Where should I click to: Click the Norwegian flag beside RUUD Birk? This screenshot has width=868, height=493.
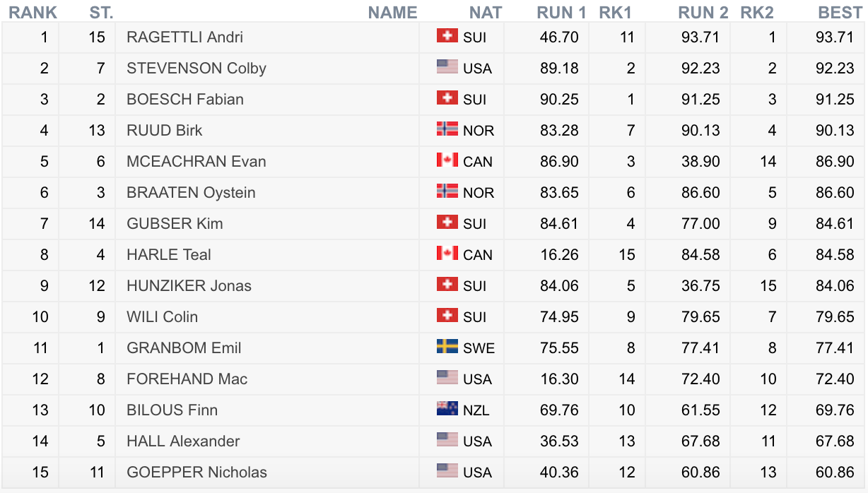(447, 129)
